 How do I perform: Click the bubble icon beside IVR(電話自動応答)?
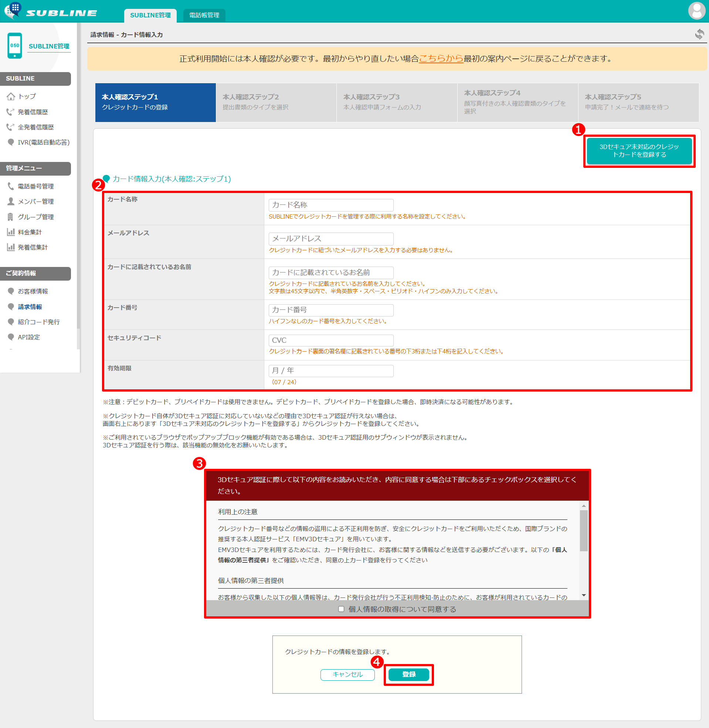tap(11, 142)
